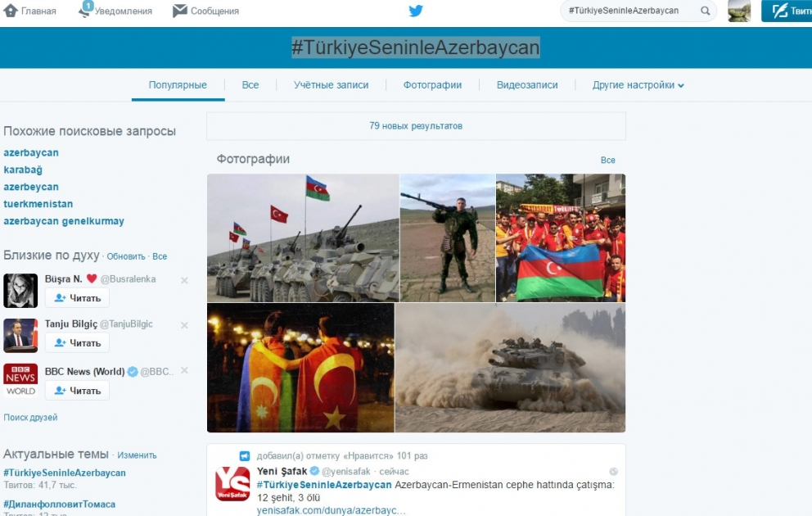
Task: Compose a new tweet with Твитнуть button
Action: [787, 11]
